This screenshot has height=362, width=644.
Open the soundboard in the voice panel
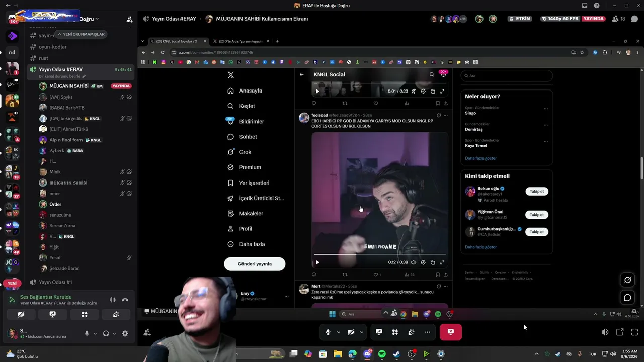pyautogui.click(x=116, y=314)
